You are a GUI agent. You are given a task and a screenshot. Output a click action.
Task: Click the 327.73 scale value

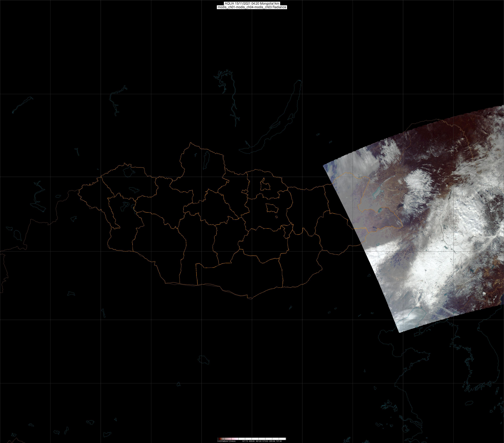pos(245,441)
